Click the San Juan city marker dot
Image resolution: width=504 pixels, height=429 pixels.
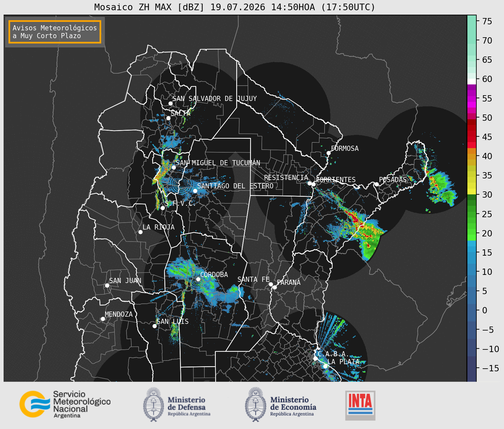click(107, 285)
